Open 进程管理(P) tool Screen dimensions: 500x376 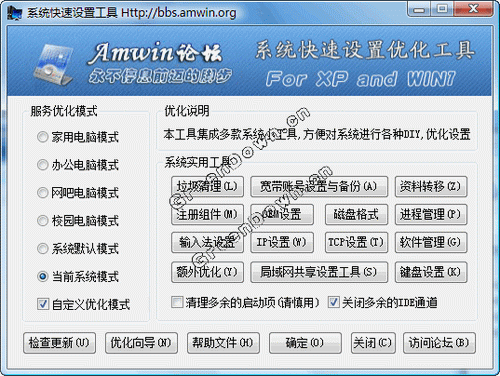(x=431, y=214)
